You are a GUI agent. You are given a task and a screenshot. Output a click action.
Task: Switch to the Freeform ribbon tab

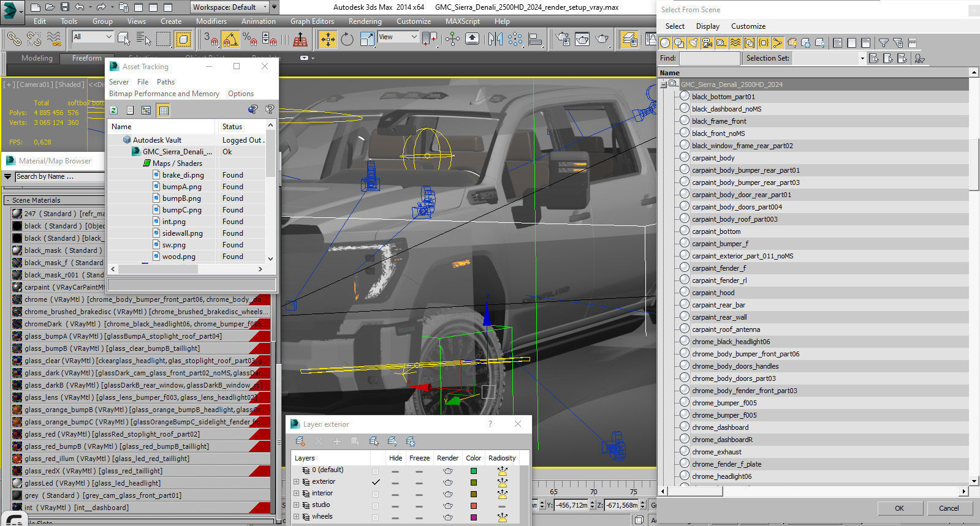click(x=87, y=58)
